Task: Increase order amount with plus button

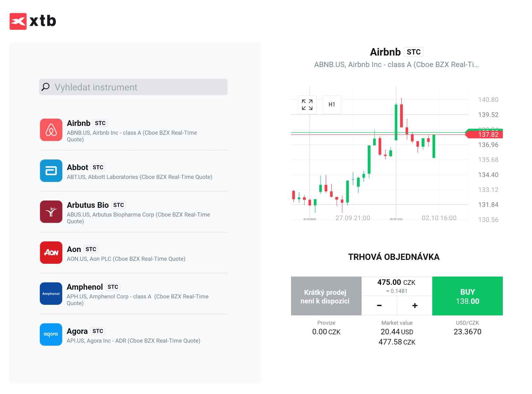Action: click(x=415, y=305)
